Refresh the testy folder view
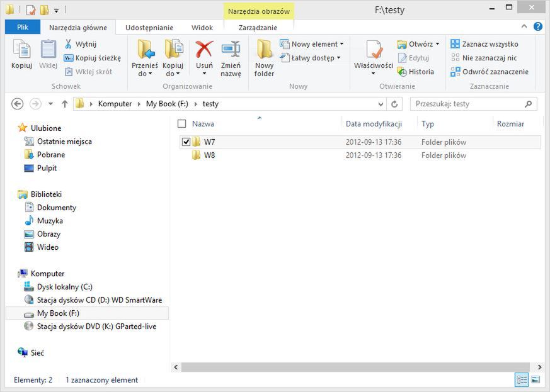The height and width of the screenshot is (392, 550). 394,104
